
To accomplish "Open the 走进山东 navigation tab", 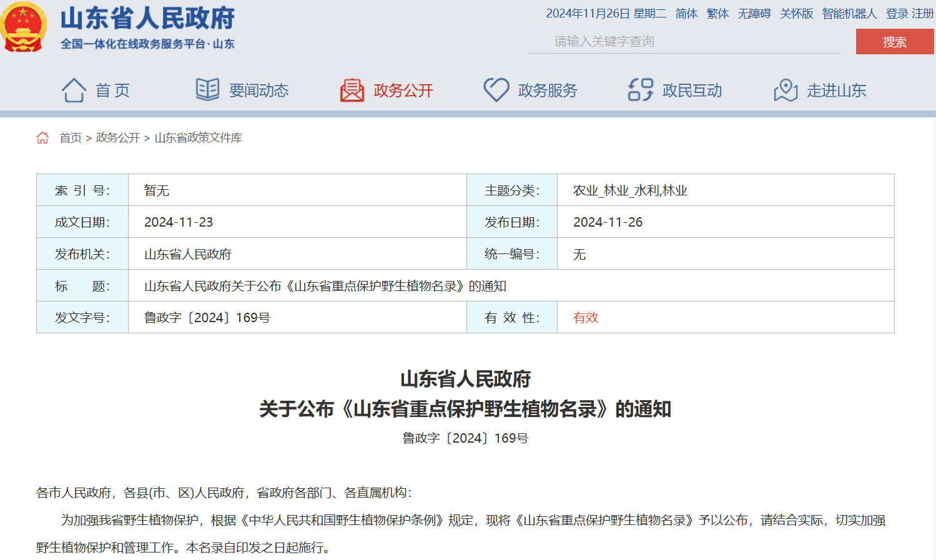I will coord(837,91).
